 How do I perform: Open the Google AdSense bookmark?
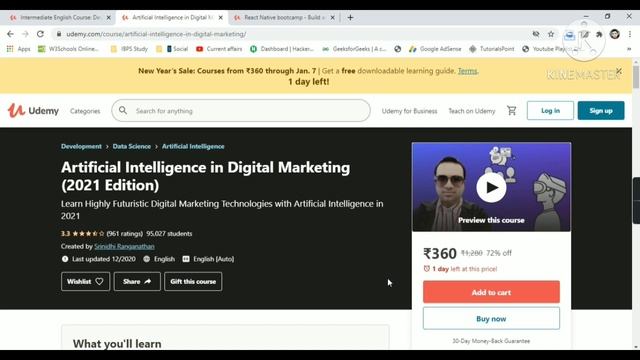click(435, 49)
